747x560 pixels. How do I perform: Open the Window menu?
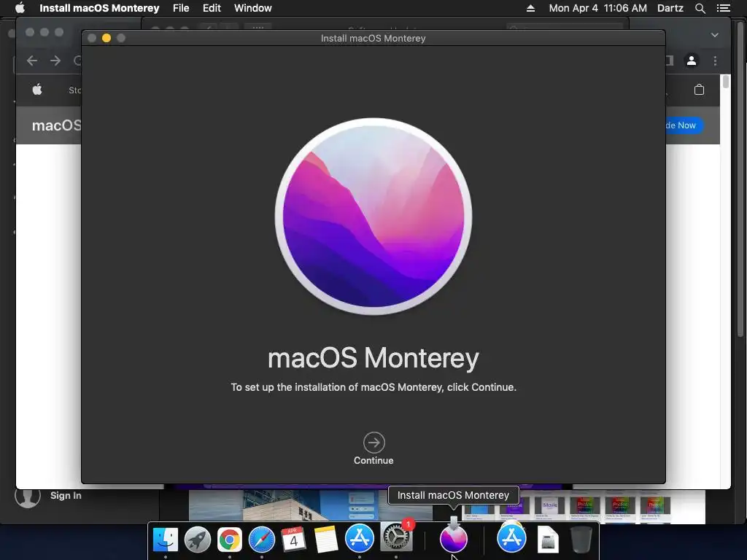252,8
